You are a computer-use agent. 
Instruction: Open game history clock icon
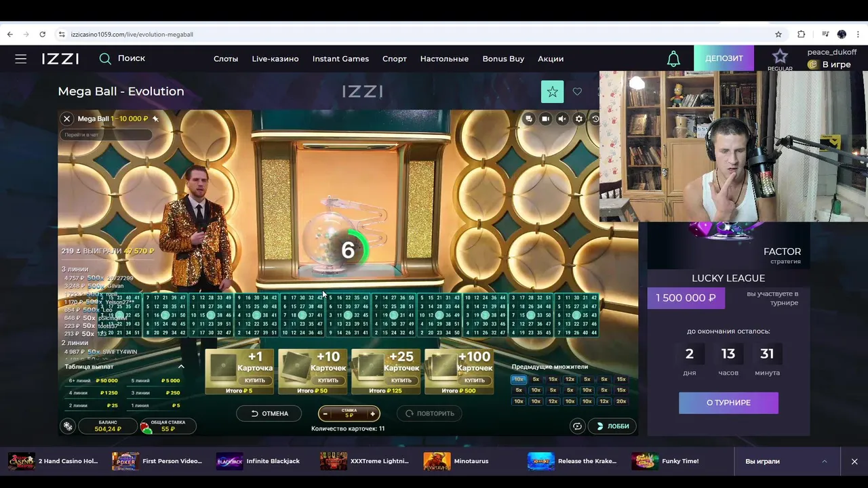(x=595, y=119)
